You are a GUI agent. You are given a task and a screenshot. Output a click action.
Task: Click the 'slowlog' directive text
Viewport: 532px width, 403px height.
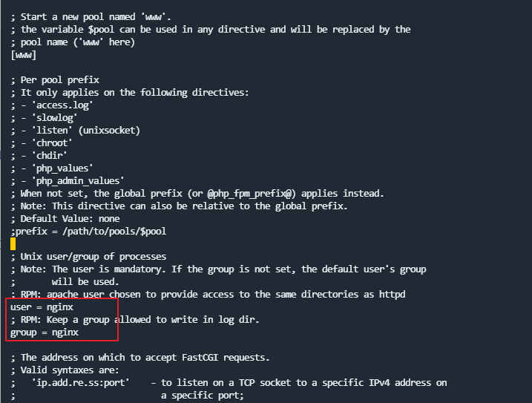[x=55, y=118]
